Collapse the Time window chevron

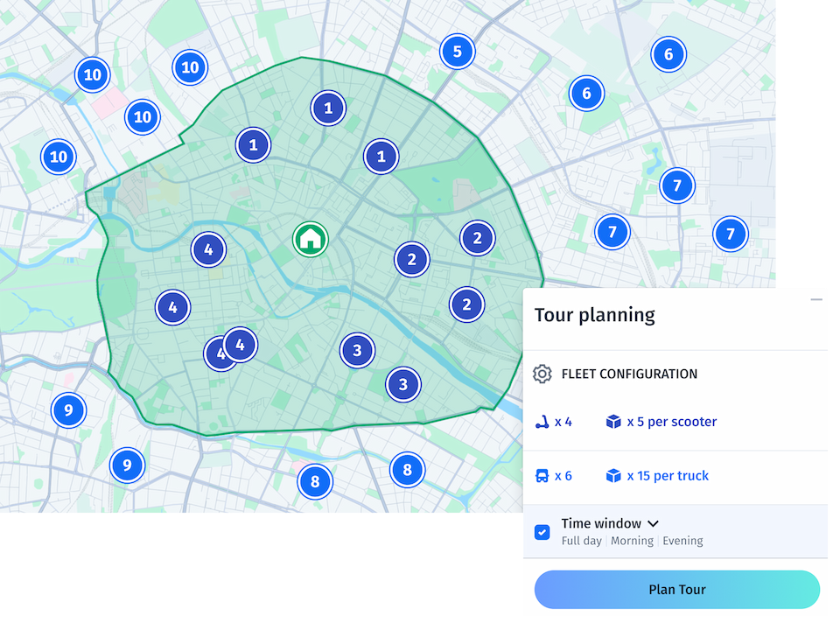(653, 522)
